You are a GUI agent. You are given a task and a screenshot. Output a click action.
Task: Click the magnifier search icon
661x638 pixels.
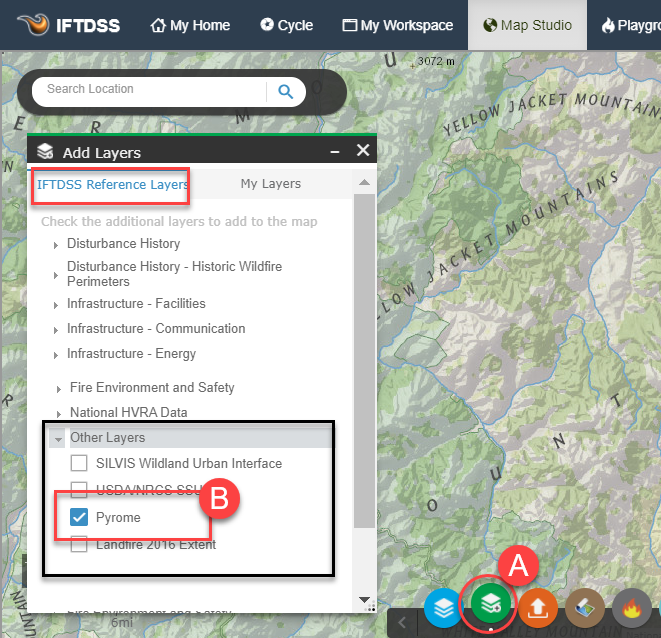(285, 91)
